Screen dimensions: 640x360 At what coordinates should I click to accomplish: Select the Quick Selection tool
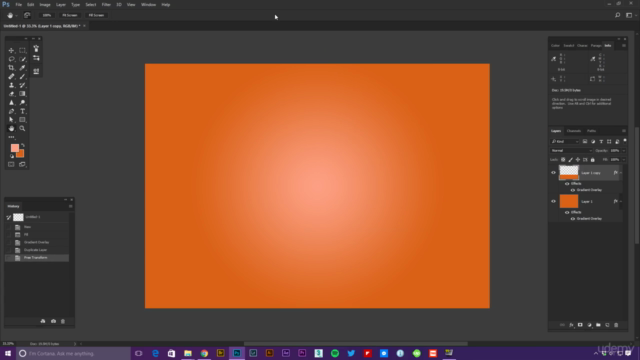[22, 59]
